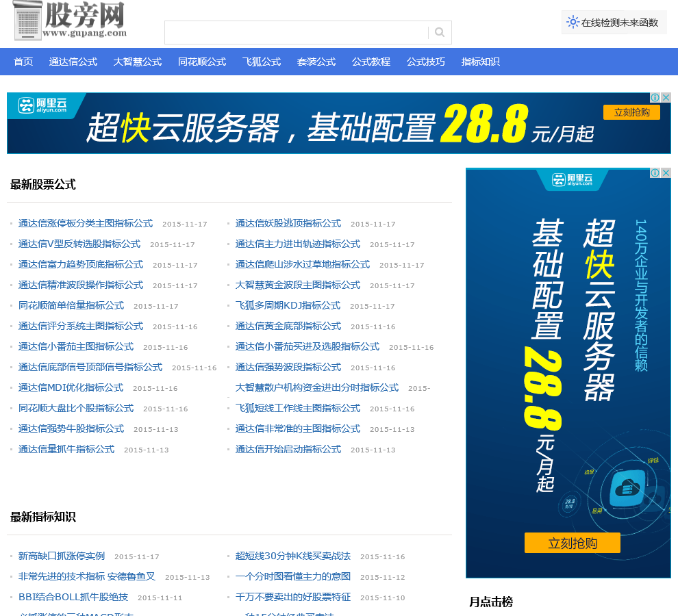The image size is (678, 616).
Task: Open 通达信妖股逃顶指标公式 link
Action: (x=288, y=224)
